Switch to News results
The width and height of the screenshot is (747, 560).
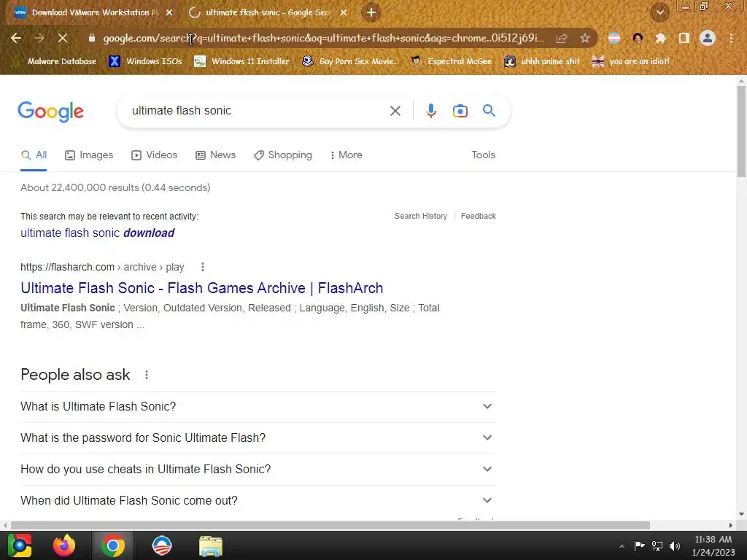click(x=216, y=155)
